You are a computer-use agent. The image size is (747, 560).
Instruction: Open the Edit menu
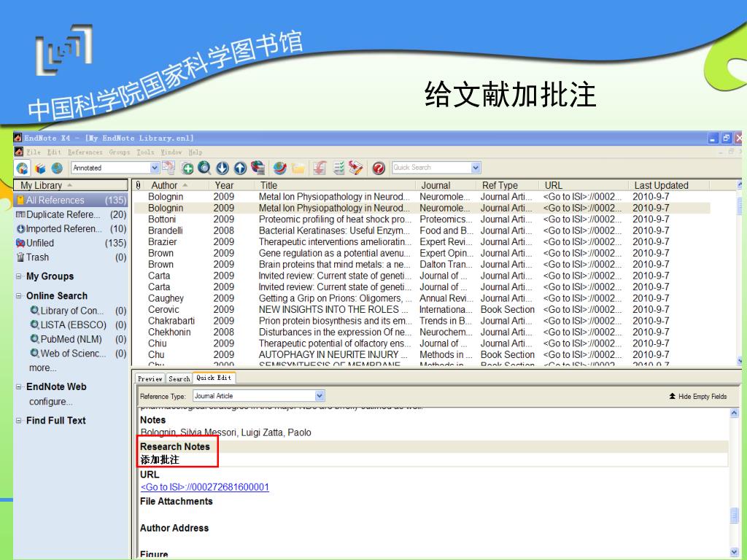click(54, 152)
